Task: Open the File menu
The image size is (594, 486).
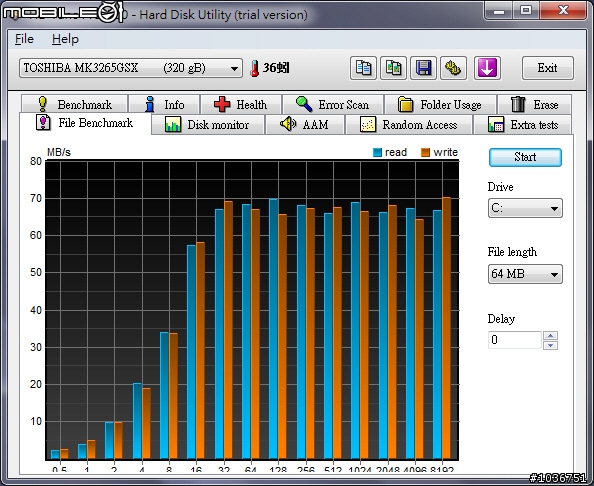Action: click(24, 39)
